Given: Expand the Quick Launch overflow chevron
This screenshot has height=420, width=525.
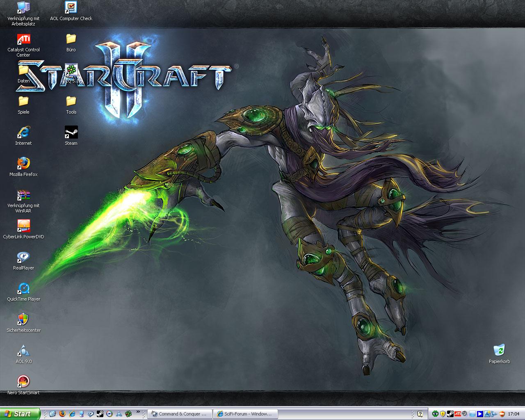Looking at the screenshot, I should (x=138, y=412).
